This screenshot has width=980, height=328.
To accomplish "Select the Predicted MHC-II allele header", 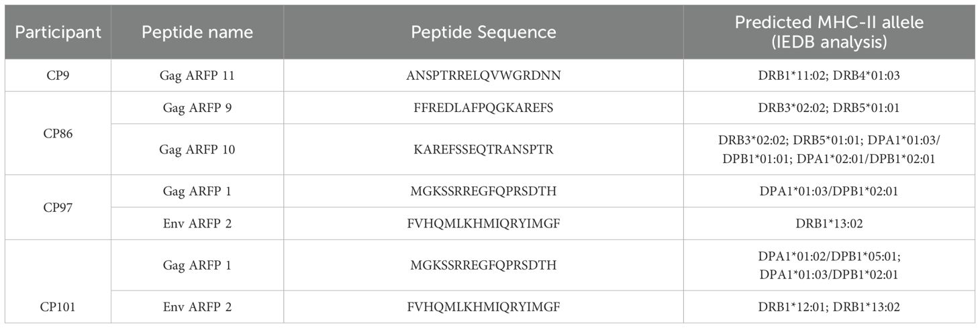I will pos(829,32).
